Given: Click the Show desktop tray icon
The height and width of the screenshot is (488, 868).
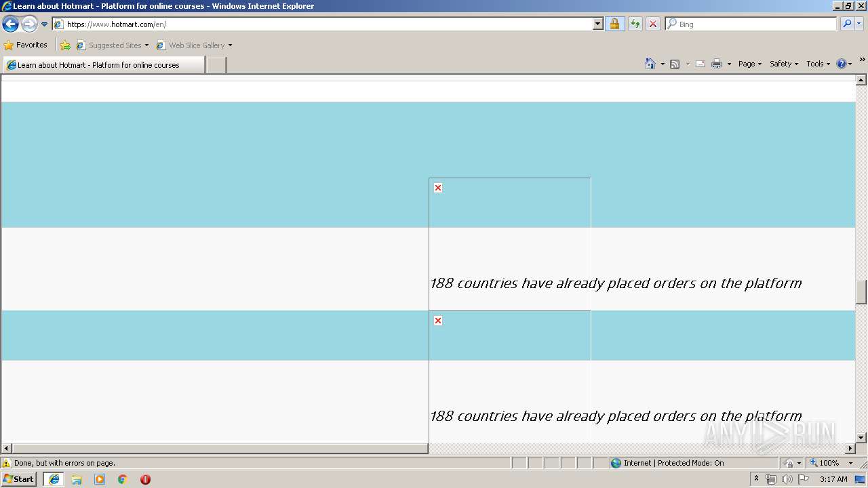Looking at the screenshot, I should (861, 479).
